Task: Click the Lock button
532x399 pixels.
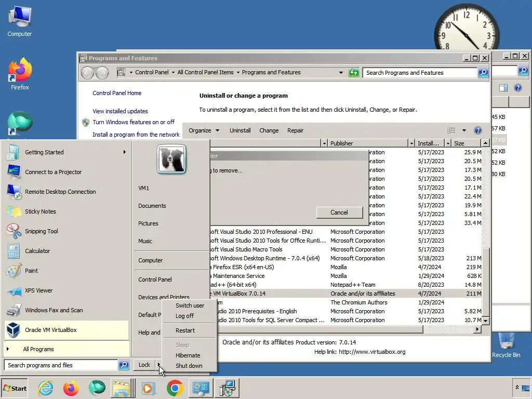Action: [x=144, y=365]
